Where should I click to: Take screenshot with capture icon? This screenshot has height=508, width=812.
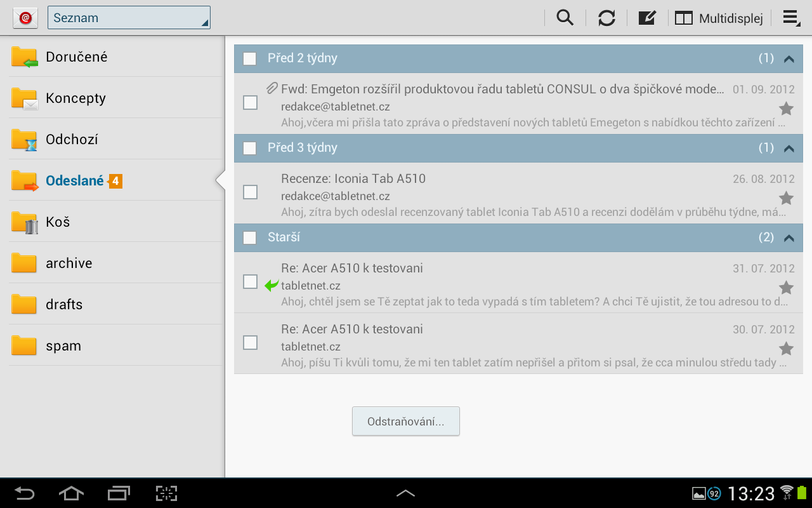click(166, 493)
